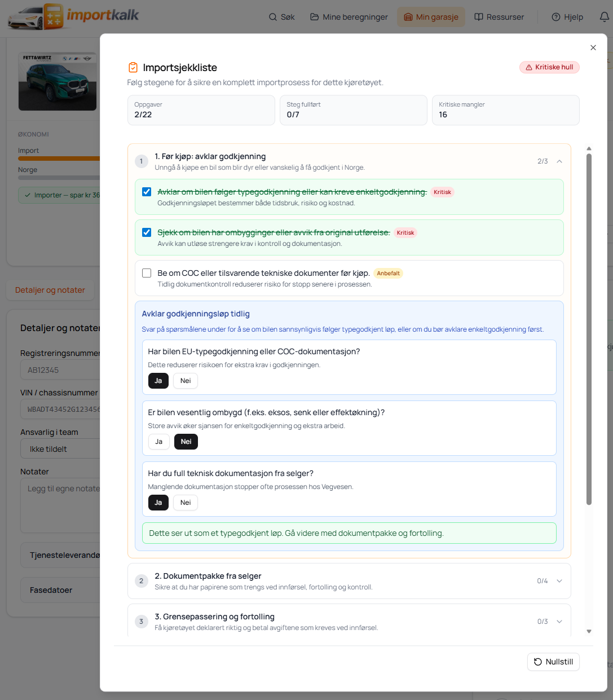
Task: Tick the COC documents request checkbox
Action: [x=147, y=273]
